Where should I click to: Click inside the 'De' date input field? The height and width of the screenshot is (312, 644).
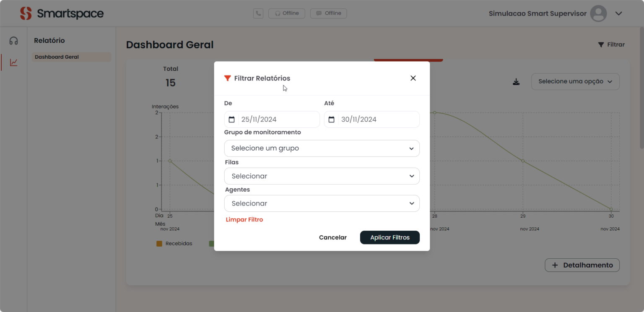273,119
